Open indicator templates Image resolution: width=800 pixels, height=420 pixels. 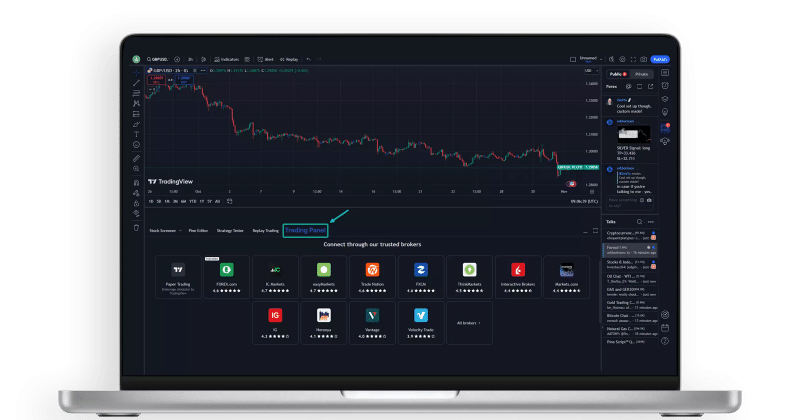247,59
